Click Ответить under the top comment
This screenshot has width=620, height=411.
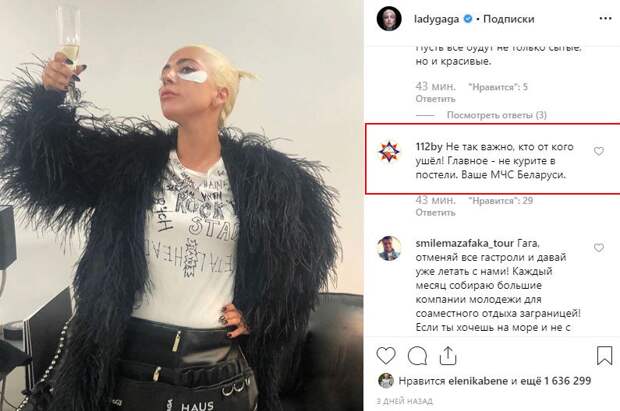pyautogui.click(x=435, y=99)
